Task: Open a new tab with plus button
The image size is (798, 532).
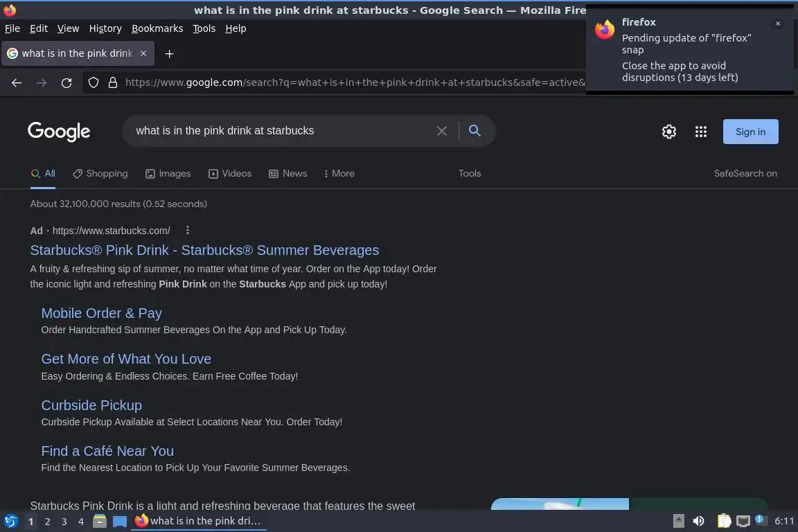Action: [x=170, y=53]
